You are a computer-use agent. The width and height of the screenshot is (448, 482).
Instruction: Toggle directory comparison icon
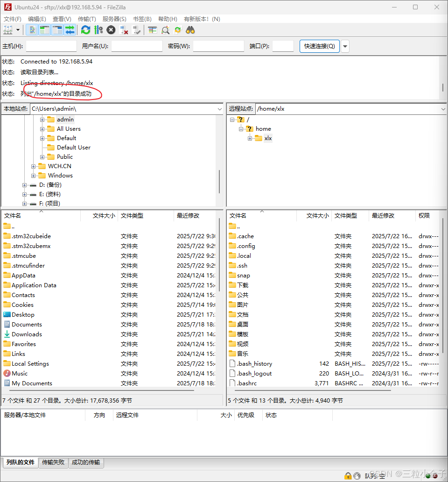[166, 30]
